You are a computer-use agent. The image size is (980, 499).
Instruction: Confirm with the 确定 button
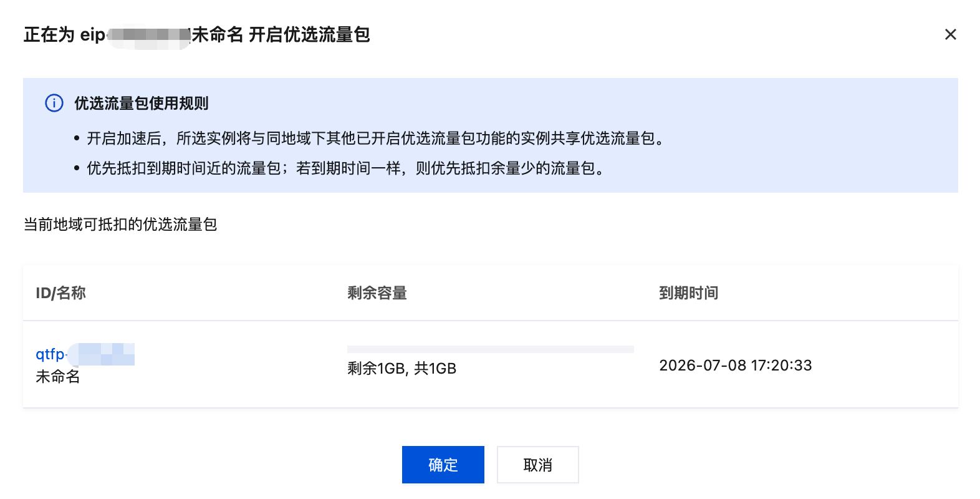click(x=443, y=465)
